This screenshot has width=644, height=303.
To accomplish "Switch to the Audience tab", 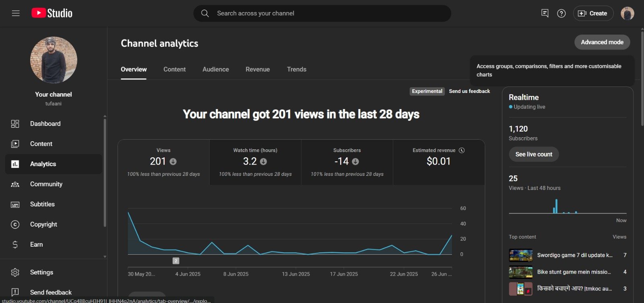I will 215,69.
